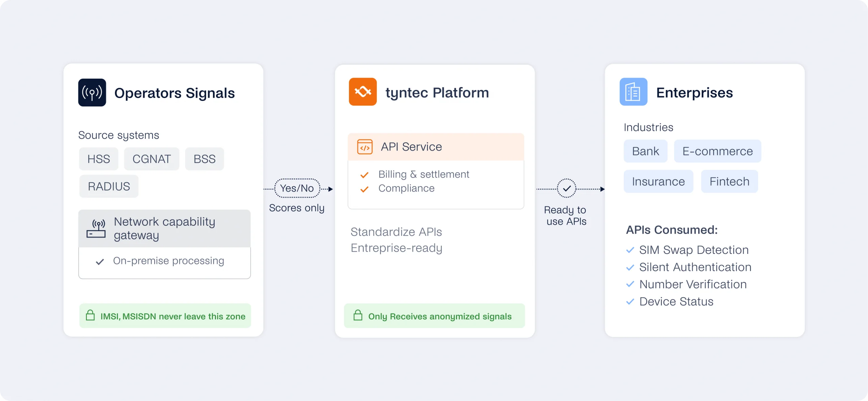Click IMSI, MSISDN never leave this zone banner
Image resolution: width=868 pixels, height=401 pixels.
(165, 316)
